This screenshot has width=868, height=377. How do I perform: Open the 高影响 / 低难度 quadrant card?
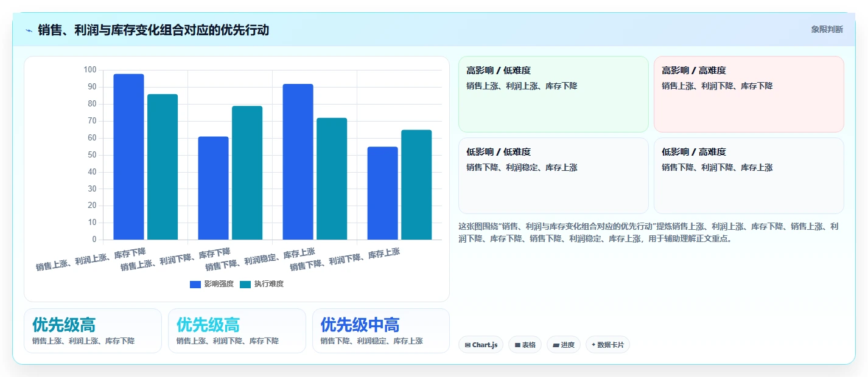[553, 94]
